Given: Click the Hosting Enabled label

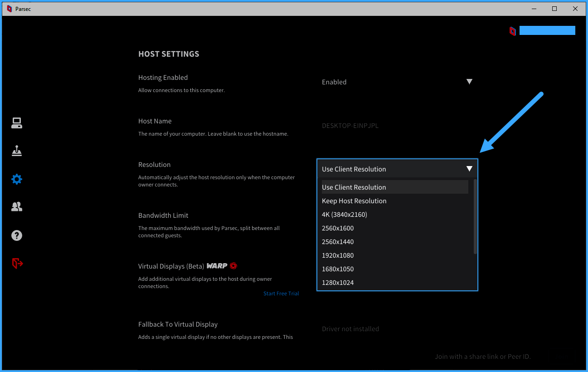Looking at the screenshot, I should coord(163,78).
